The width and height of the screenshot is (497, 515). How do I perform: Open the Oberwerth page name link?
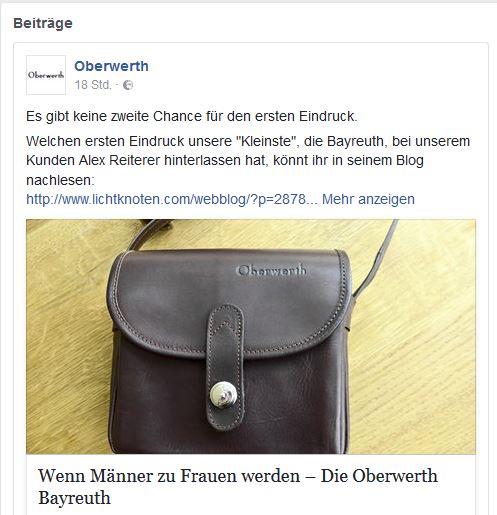pos(111,66)
